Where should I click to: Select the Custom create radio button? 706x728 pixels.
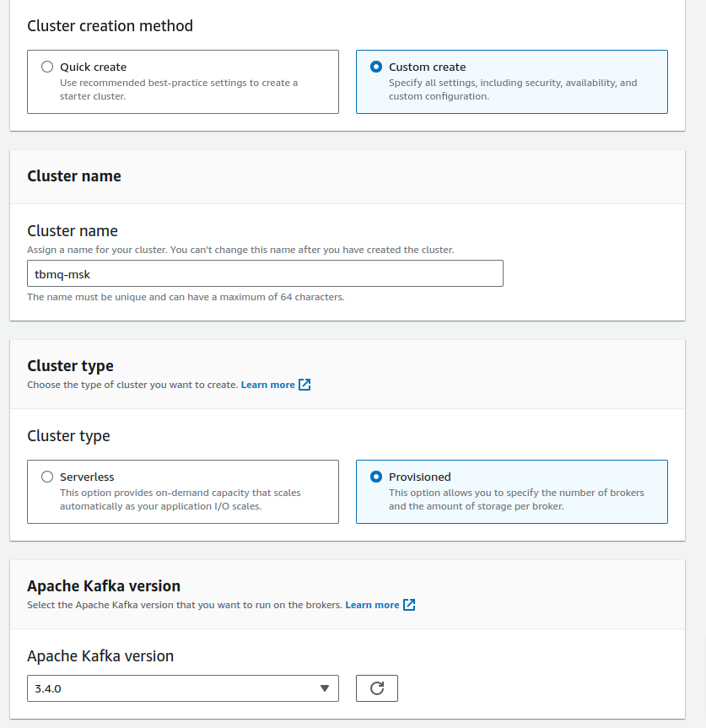pos(376,67)
